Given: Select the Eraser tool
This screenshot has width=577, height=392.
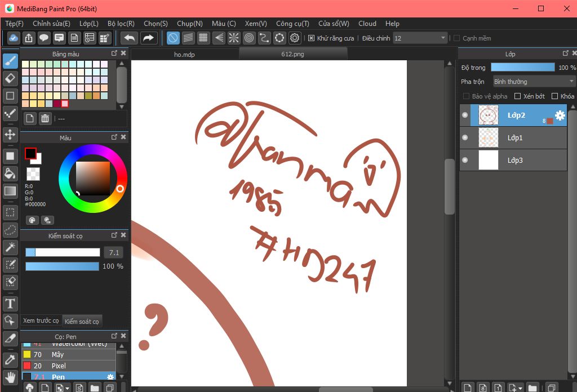Looking at the screenshot, I should point(10,78).
